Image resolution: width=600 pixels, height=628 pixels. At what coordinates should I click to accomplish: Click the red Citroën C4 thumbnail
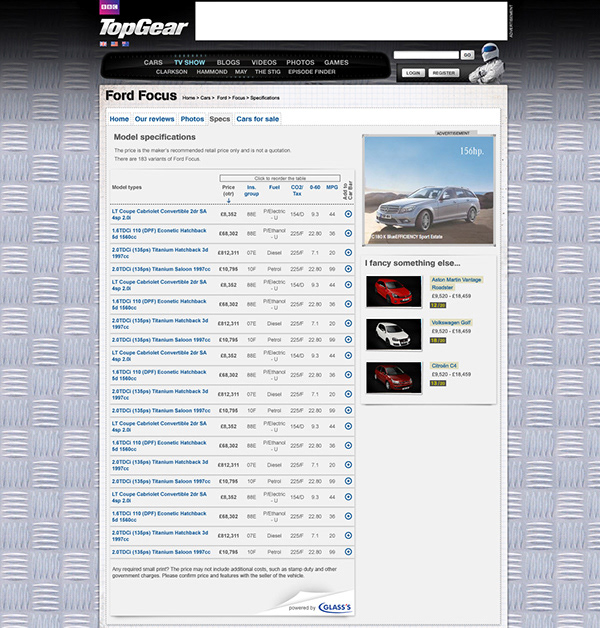tap(394, 378)
